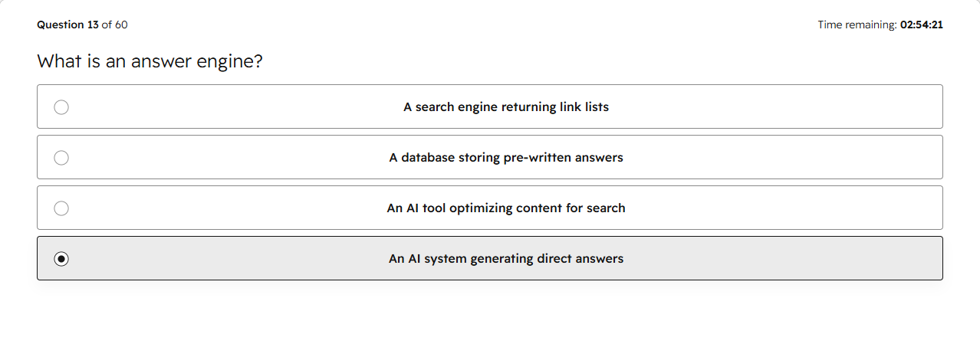This screenshot has height=357, width=980.
Task: Click the countdown timer value 02:54:21
Action: coord(922,25)
